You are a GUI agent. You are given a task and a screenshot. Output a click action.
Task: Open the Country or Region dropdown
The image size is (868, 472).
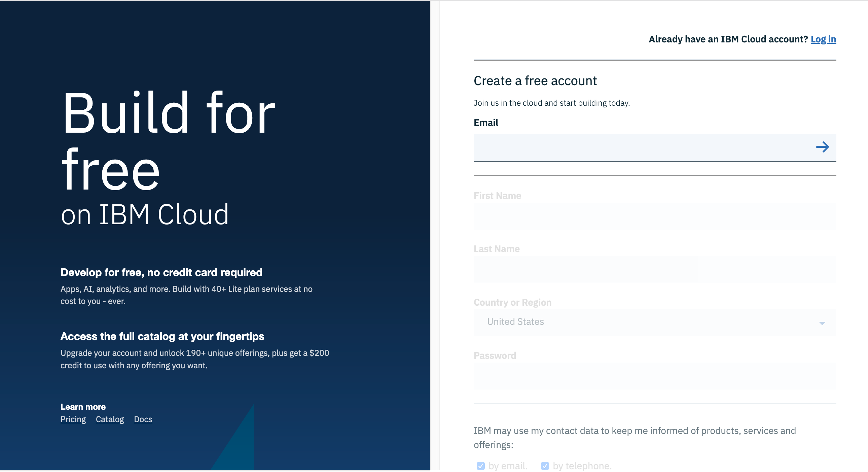655,322
